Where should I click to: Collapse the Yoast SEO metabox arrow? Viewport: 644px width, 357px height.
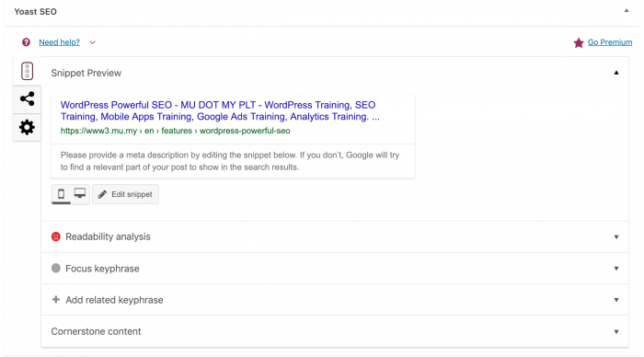[x=627, y=11]
